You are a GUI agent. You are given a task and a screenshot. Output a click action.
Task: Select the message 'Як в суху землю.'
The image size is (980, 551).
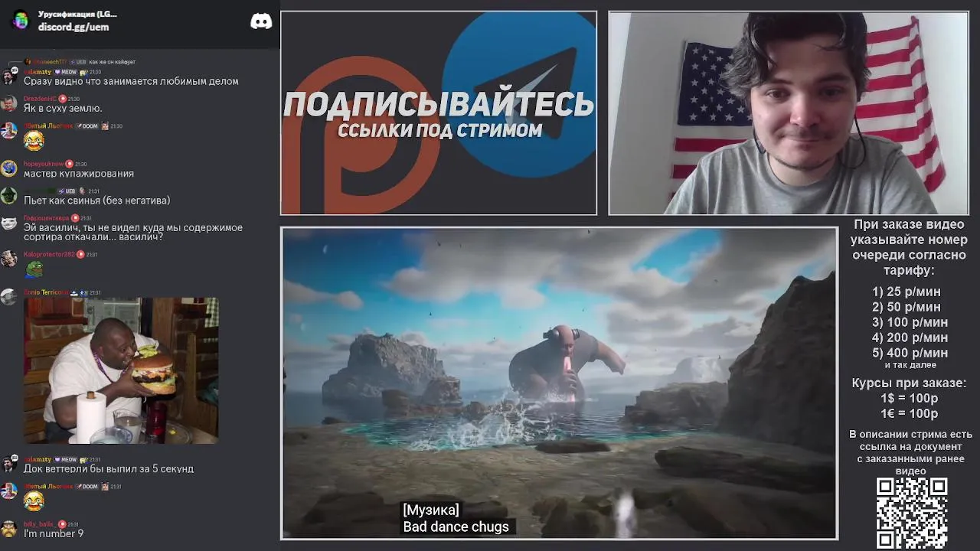pyautogui.click(x=63, y=108)
